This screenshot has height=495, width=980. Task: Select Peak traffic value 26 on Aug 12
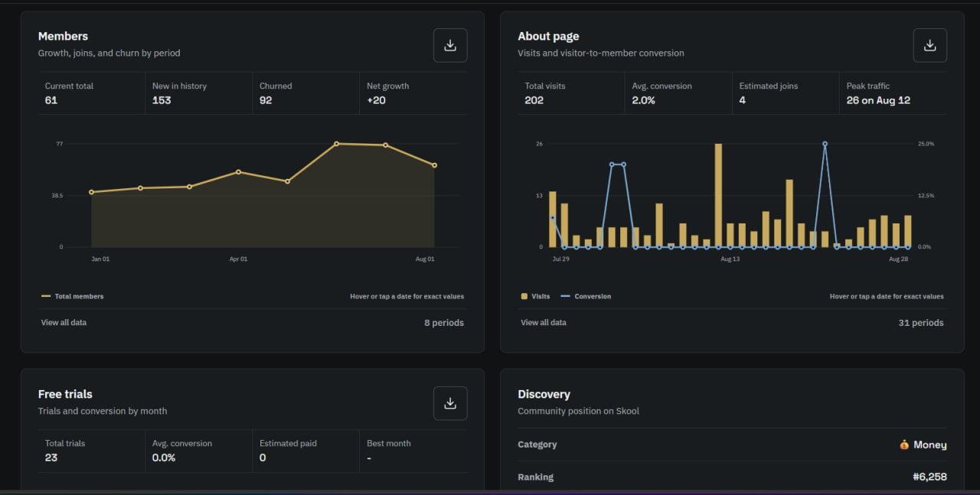(x=878, y=100)
